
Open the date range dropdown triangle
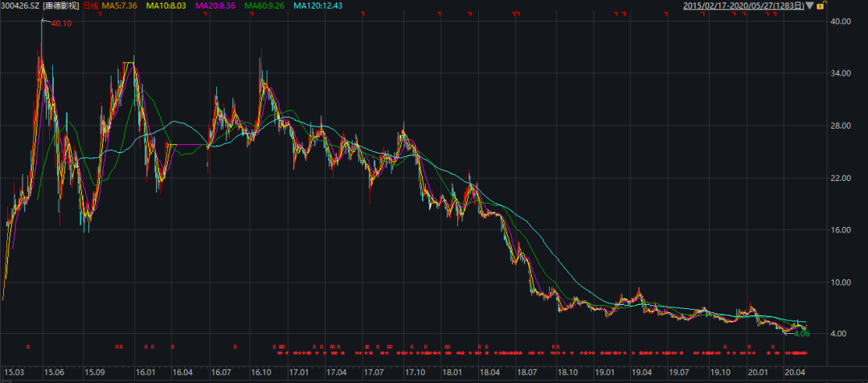click(x=809, y=6)
